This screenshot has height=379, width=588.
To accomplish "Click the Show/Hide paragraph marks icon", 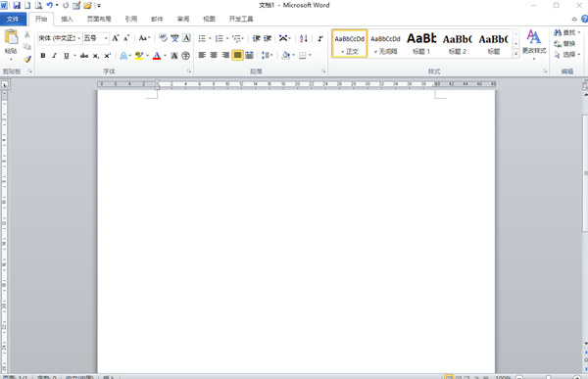I will (320, 38).
